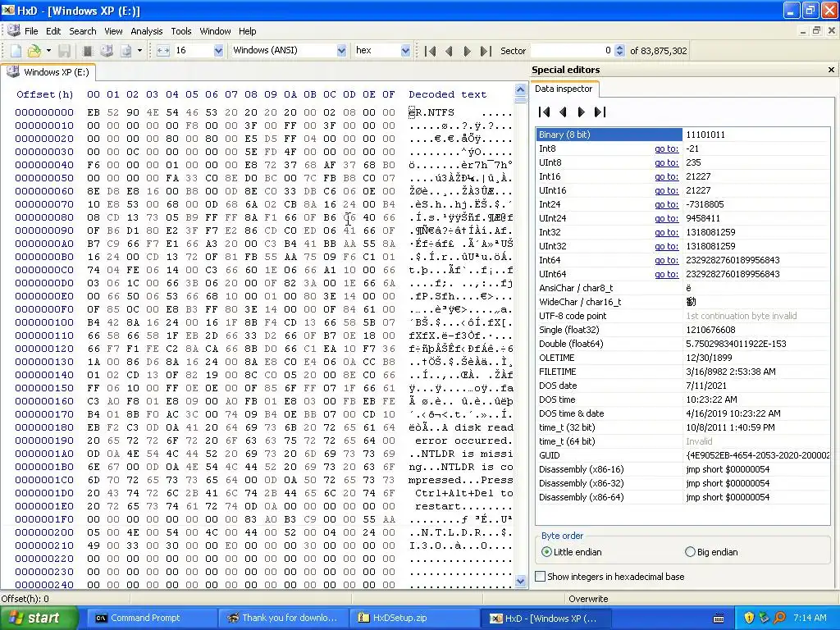Click the Disassembly (x86-16) row

[683, 469]
